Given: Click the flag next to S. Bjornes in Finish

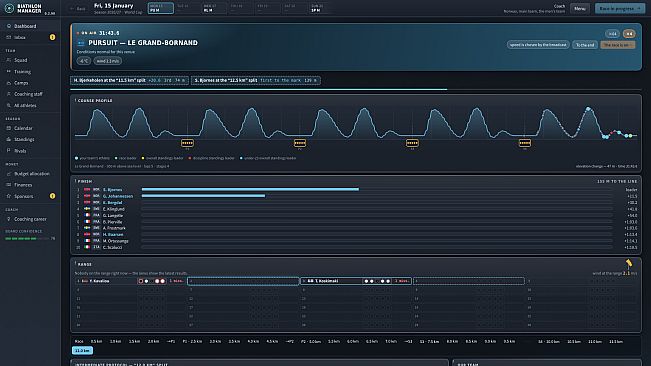Looking at the screenshot, I should click(x=87, y=190).
